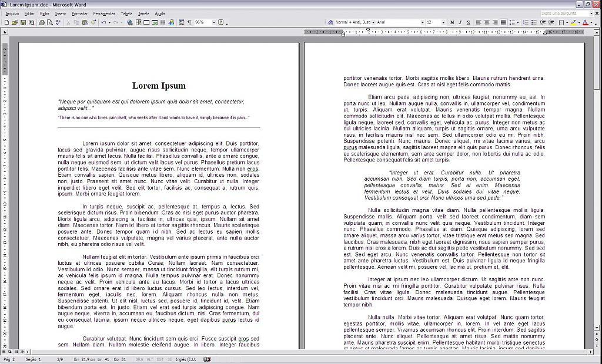This screenshot has height=364, width=602.
Task: Apply red font color A
Action: coord(586,23)
